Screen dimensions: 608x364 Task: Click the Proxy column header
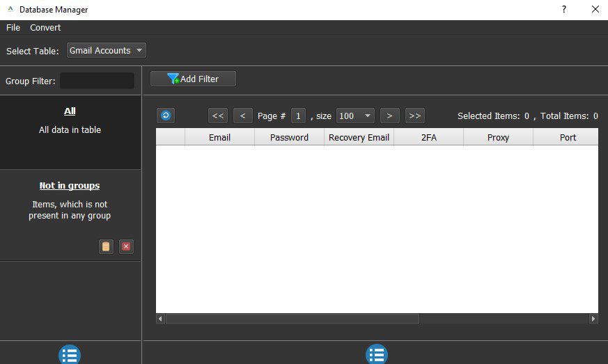pos(498,137)
